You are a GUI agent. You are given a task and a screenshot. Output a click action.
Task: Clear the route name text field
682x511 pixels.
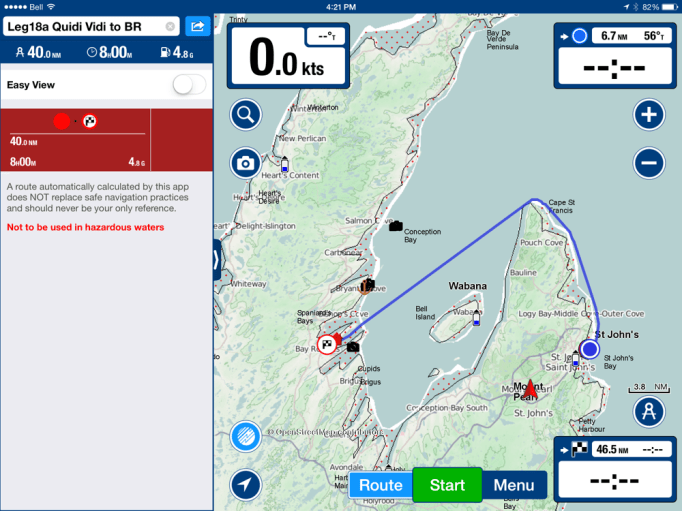coord(170,26)
